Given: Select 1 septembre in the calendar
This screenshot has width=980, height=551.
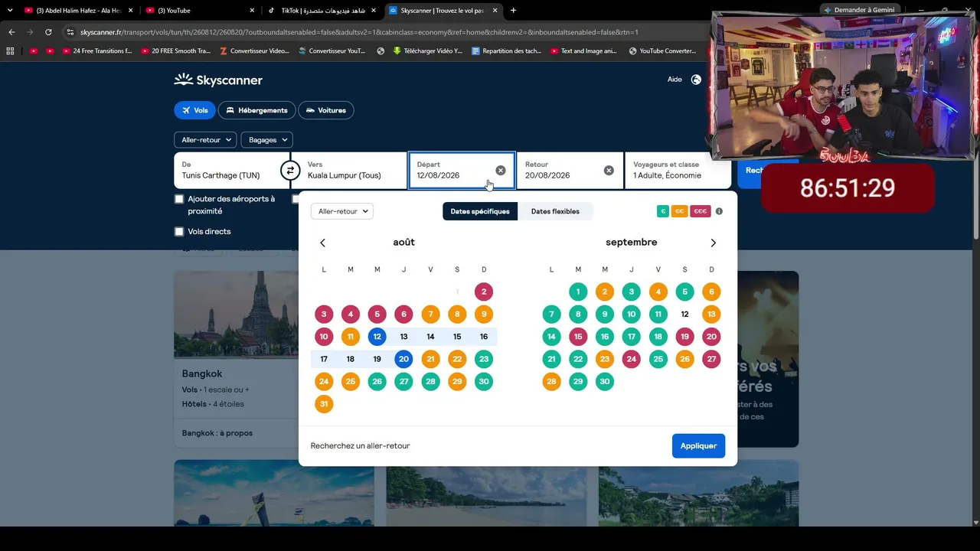Looking at the screenshot, I should coord(578,292).
